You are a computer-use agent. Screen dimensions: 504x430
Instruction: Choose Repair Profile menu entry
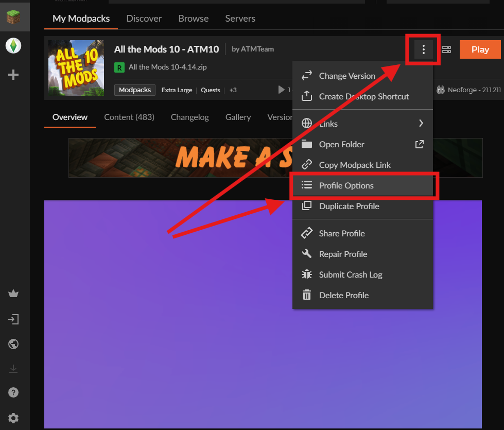tap(343, 254)
